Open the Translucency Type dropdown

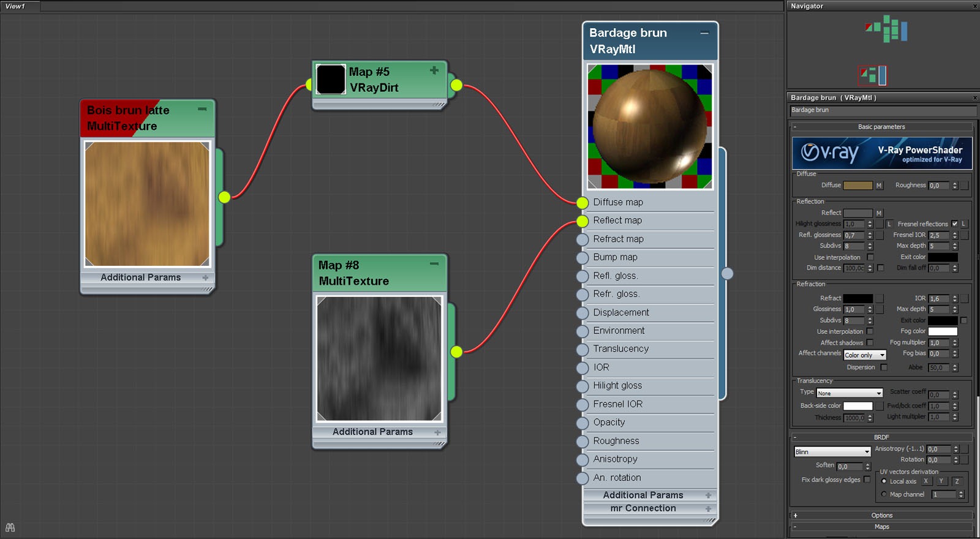click(x=850, y=393)
